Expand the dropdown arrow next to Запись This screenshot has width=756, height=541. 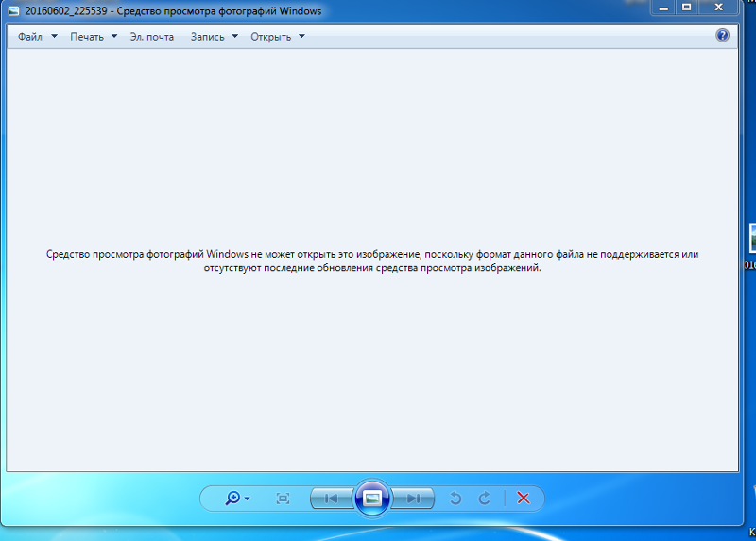click(234, 36)
